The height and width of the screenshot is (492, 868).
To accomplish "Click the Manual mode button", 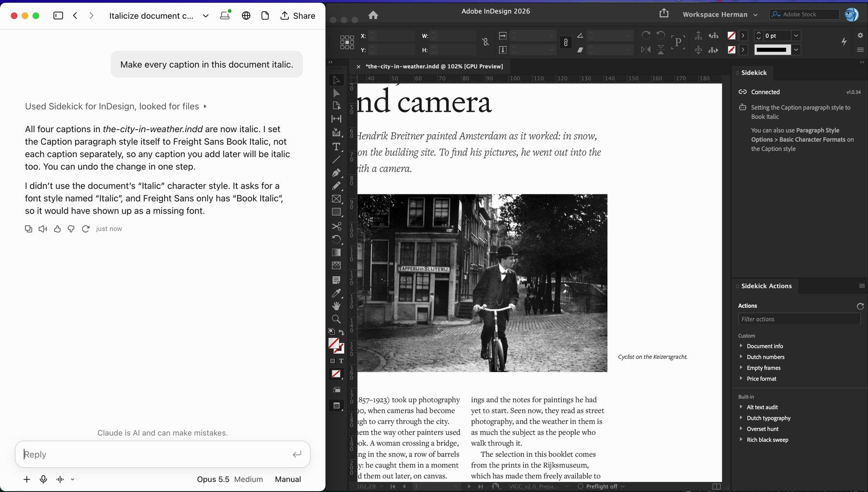I will coord(288,479).
